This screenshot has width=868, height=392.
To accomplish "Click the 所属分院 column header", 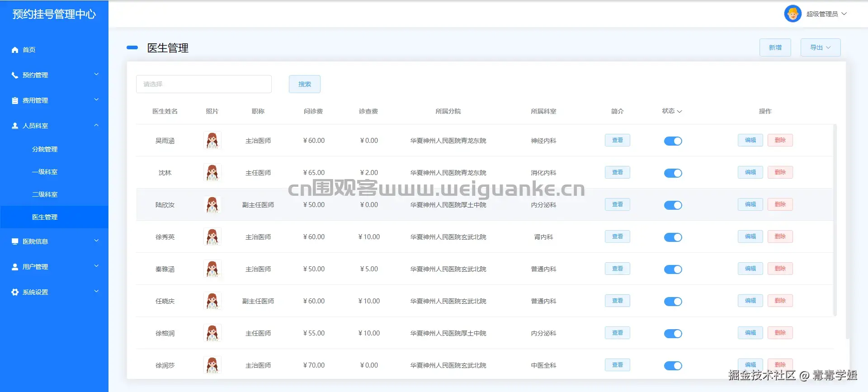I will (448, 111).
